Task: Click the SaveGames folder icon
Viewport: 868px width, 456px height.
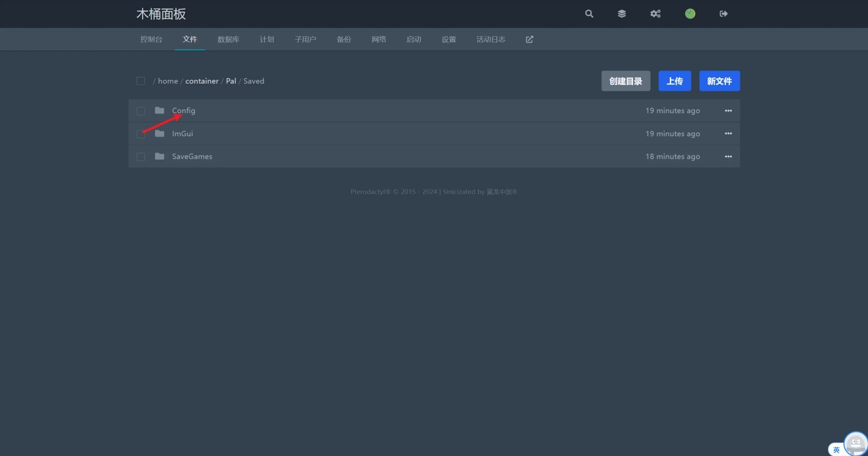Action: click(159, 157)
